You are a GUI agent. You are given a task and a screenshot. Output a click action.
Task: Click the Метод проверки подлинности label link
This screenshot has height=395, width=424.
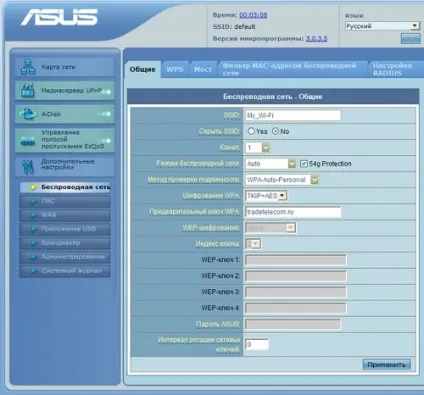194,179
